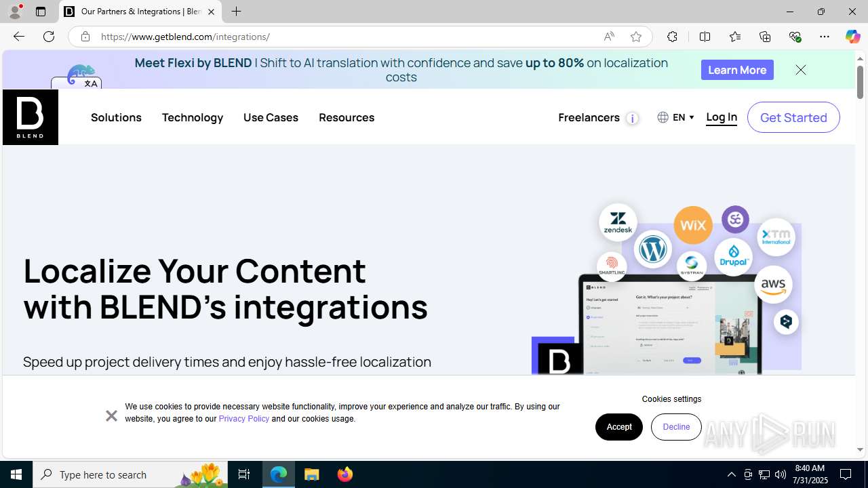The height and width of the screenshot is (488, 868).
Task: Click the info icon next to Freelancers
Action: [x=632, y=119]
